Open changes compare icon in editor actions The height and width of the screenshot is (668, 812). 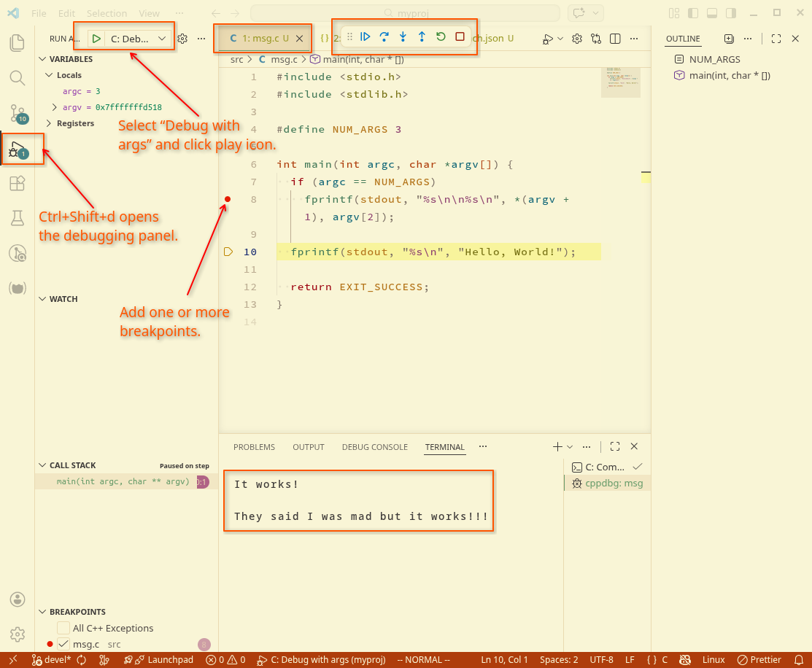click(596, 39)
